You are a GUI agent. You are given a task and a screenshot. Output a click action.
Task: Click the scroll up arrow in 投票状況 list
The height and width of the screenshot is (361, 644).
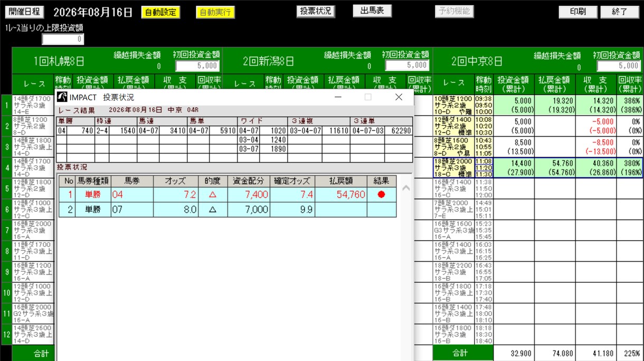pyautogui.click(x=406, y=187)
